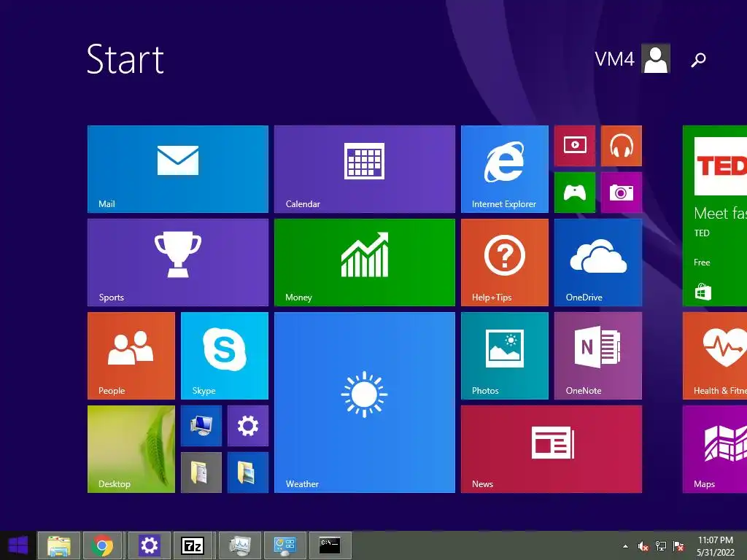Open the PC settings gear tile

(248, 426)
